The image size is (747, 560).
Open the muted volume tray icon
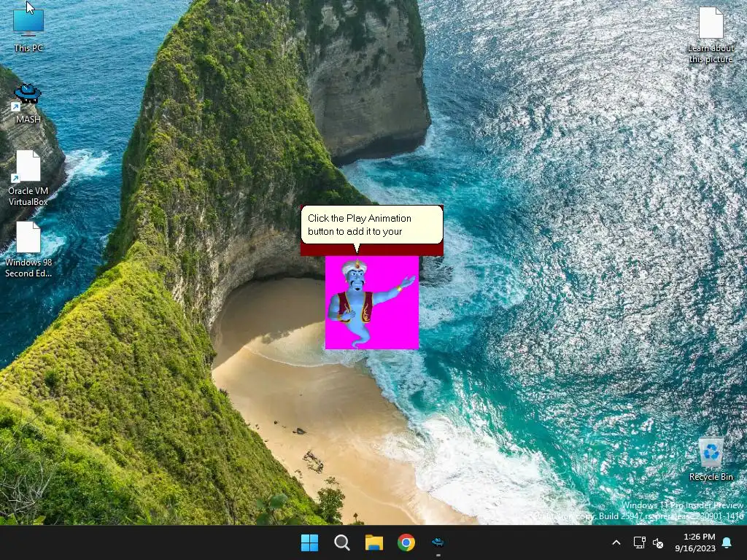point(658,542)
